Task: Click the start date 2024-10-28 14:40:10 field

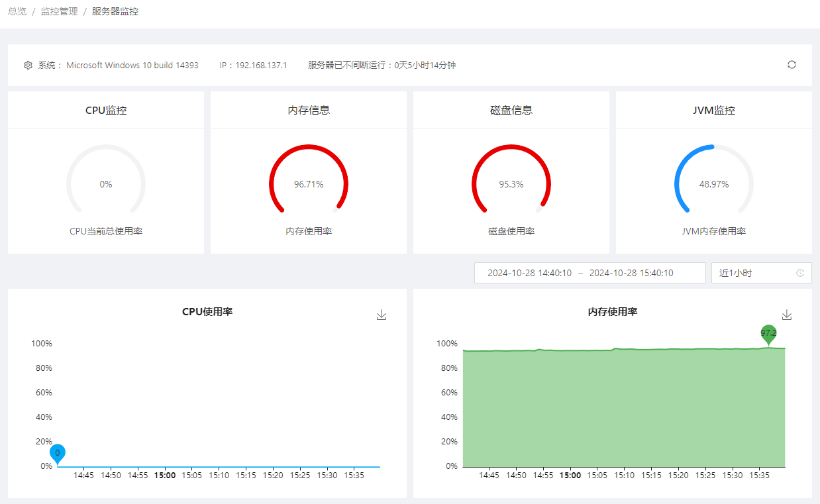Action: tap(530, 273)
